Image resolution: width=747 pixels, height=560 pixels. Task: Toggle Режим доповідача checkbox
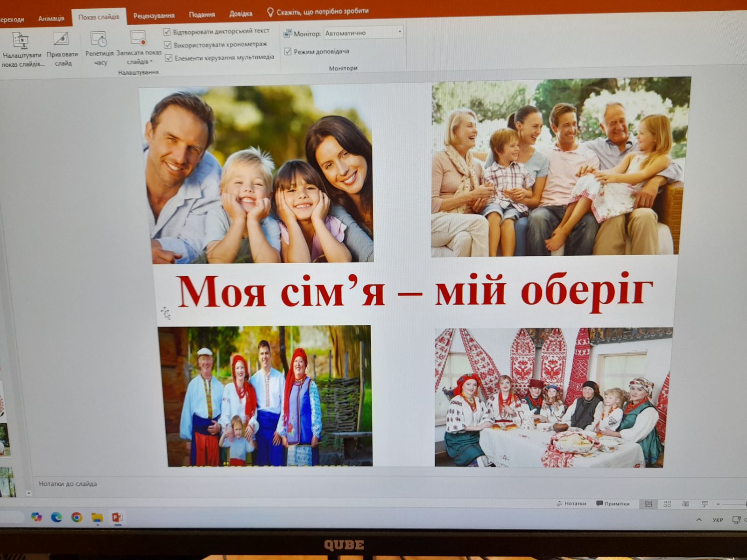coord(288,51)
